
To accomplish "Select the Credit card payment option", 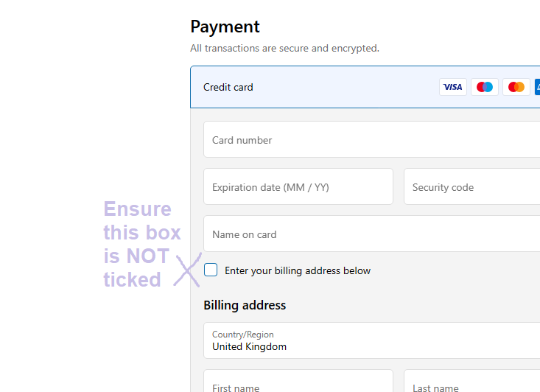I will click(x=228, y=87).
